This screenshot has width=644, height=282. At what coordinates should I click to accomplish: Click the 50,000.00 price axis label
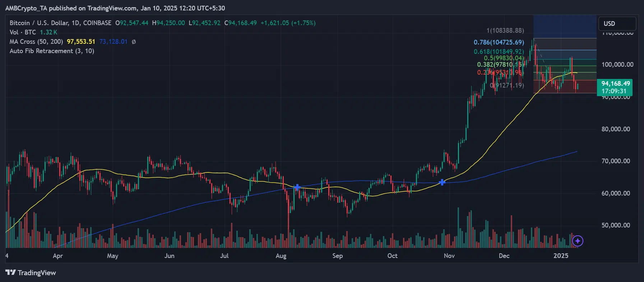pos(616,225)
